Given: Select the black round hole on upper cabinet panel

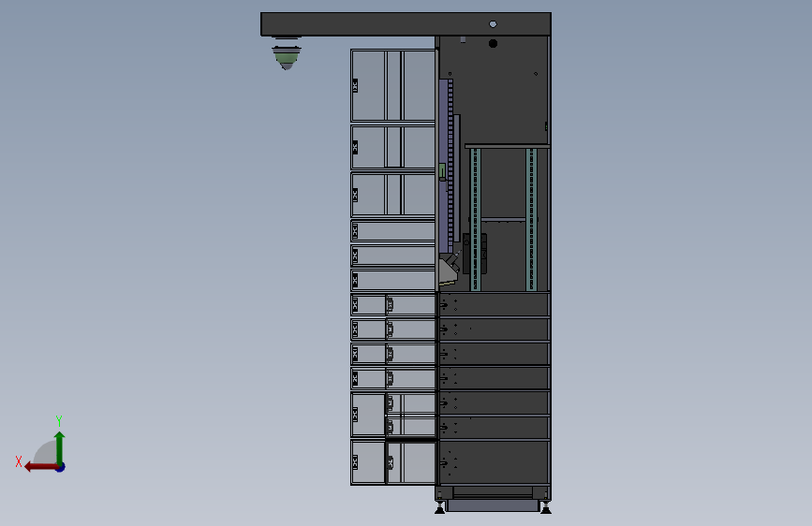Looking at the screenshot, I should (x=493, y=43).
